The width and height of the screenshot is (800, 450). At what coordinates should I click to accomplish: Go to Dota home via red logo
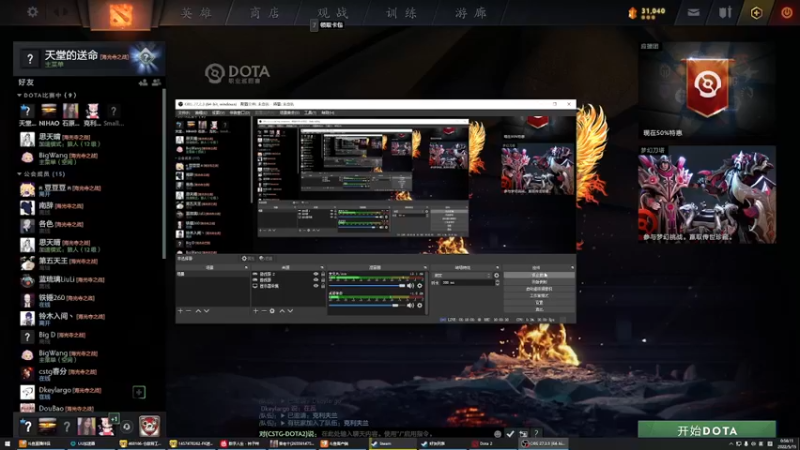tap(120, 14)
